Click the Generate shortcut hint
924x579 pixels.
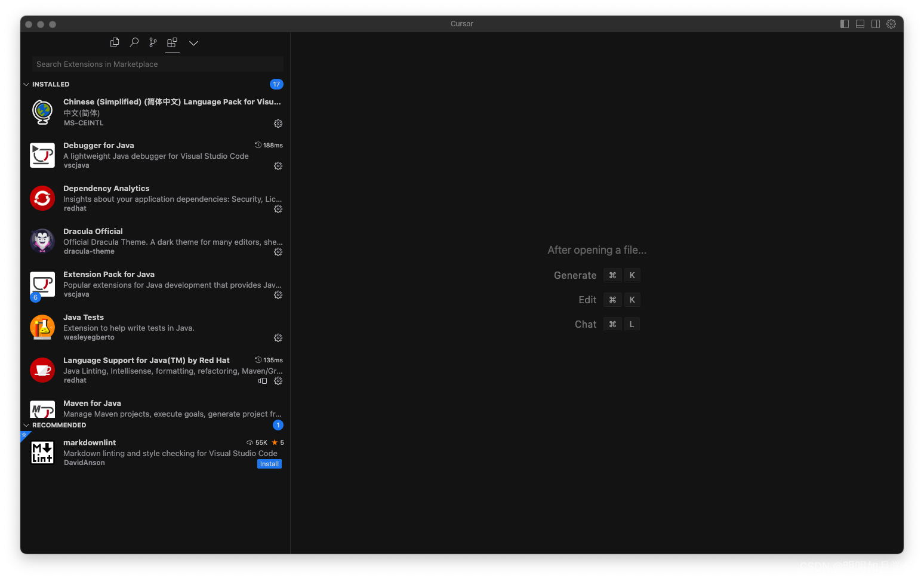coord(597,275)
